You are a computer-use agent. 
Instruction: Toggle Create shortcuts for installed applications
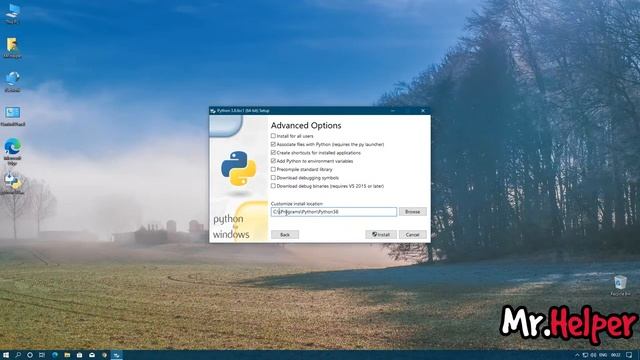point(273,153)
